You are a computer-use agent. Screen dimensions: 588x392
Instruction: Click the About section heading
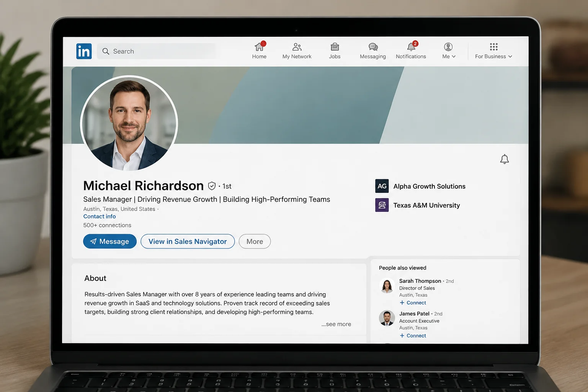[x=95, y=278]
